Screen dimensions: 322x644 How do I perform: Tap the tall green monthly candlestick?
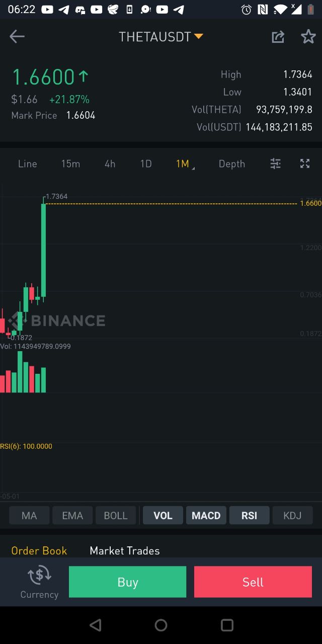tap(44, 249)
